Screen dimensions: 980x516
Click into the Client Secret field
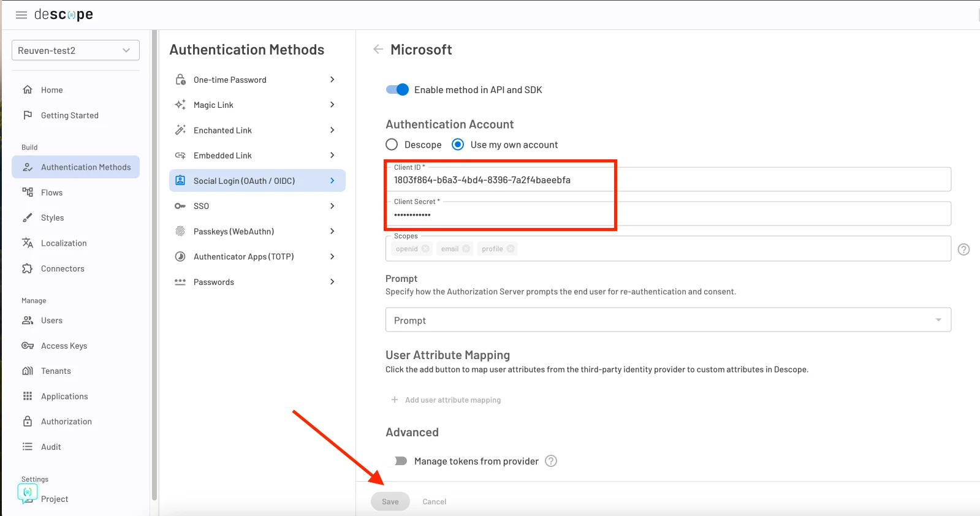[668, 214]
